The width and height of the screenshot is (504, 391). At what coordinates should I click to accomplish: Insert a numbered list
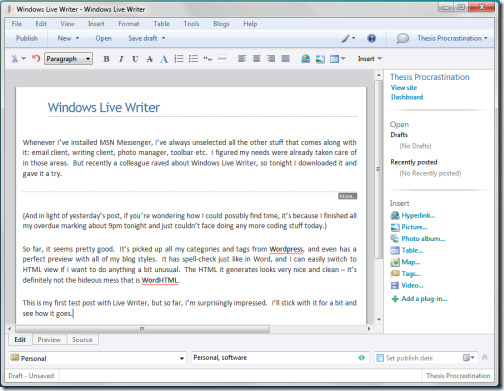coord(179,59)
